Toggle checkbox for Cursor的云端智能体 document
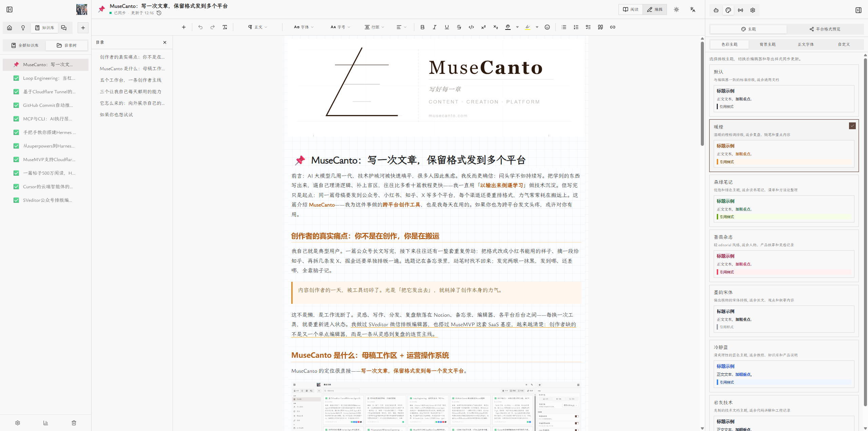Image resolution: width=868 pixels, height=431 pixels. click(16, 187)
